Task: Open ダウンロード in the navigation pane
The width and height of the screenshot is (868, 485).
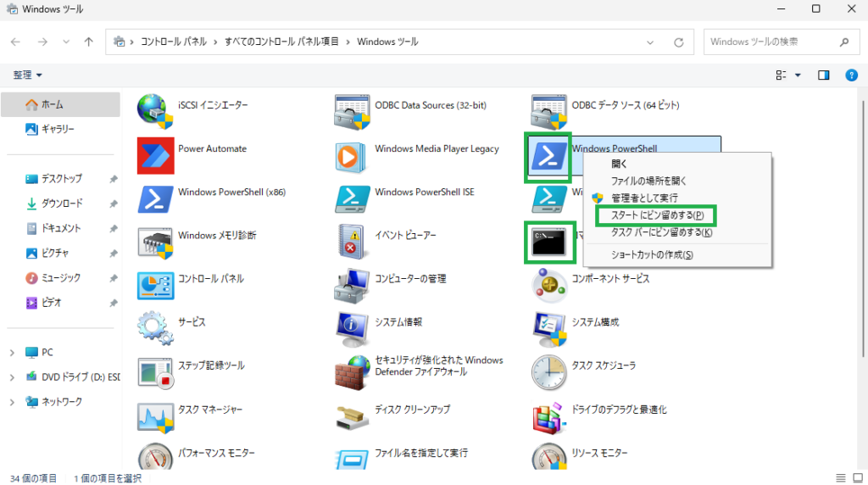Action: click(x=60, y=203)
